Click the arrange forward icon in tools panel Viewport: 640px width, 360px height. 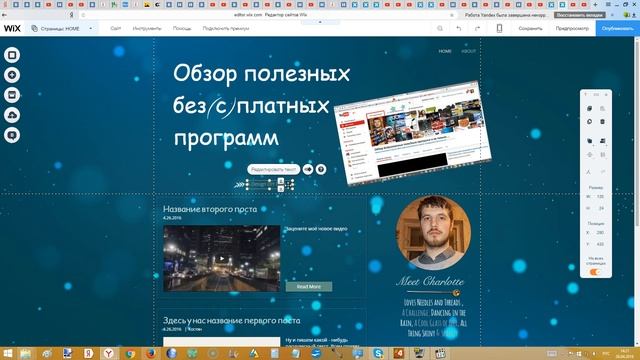click(x=589, y=141)
